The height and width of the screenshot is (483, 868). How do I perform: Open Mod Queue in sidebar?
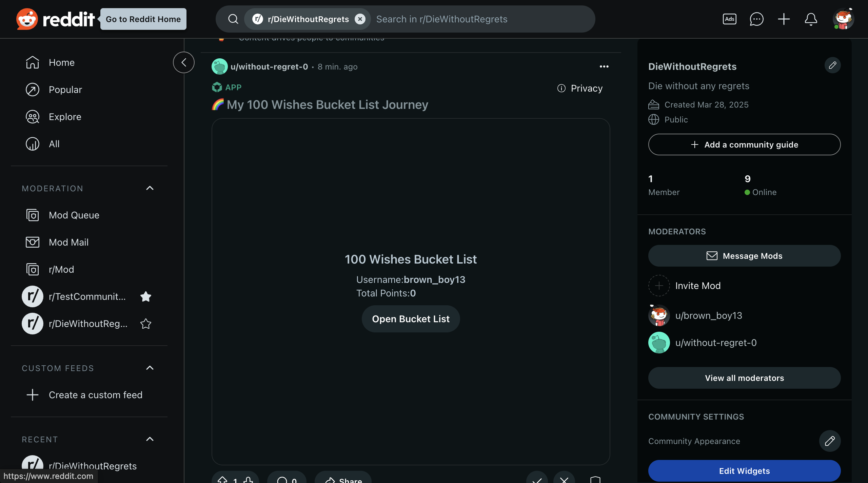pyautogui.click(x=74, y=215)
